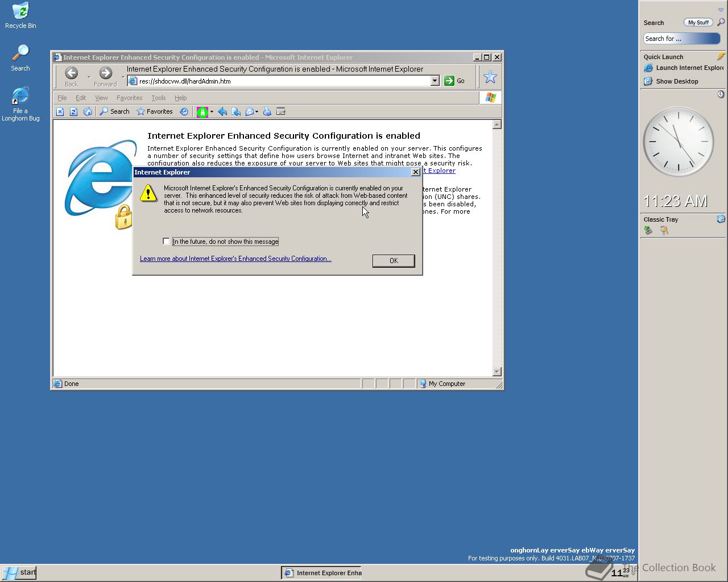The height and width of the screenshot is (582, 728).
Task: Click the pages-with-arrow toolbar icon
Action: pos(236,112)
